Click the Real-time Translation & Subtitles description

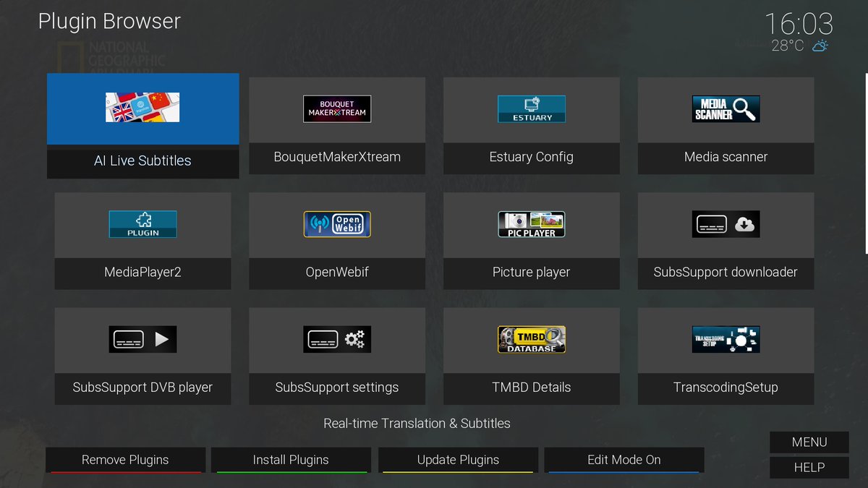click(417, 424)
